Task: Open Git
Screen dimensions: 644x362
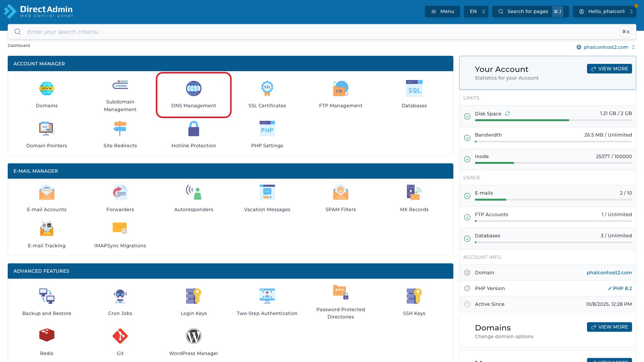Action: [x=120, y=342]
